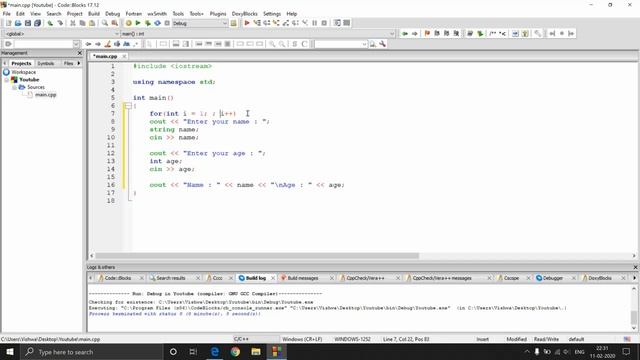Open Chrome from the taskbar

click(235, 351)
